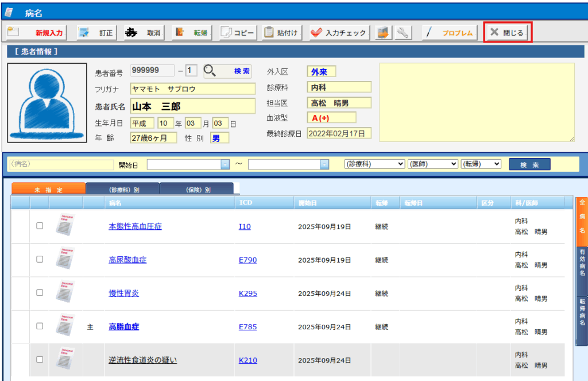Switch to the (診療科) 別 tab
Viewport: 588px width, 381px height.
pyautogui.click(x=123, y=189)
